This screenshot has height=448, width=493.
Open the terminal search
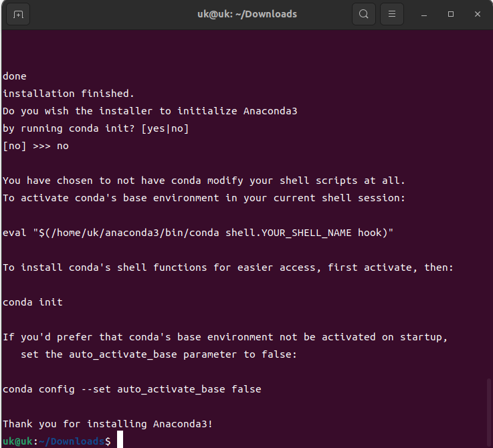pyautogui.click(x=364, y=14)
